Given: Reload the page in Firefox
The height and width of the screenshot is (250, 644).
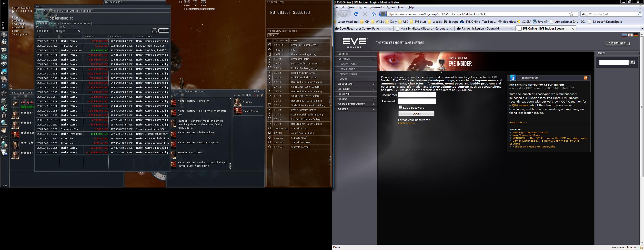Looking at the screenshot, I should point(356,14).
